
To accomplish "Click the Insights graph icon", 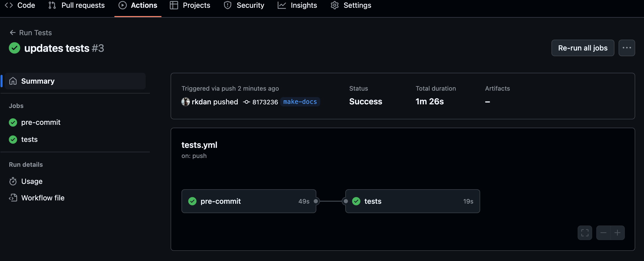I will pos(282,5).
